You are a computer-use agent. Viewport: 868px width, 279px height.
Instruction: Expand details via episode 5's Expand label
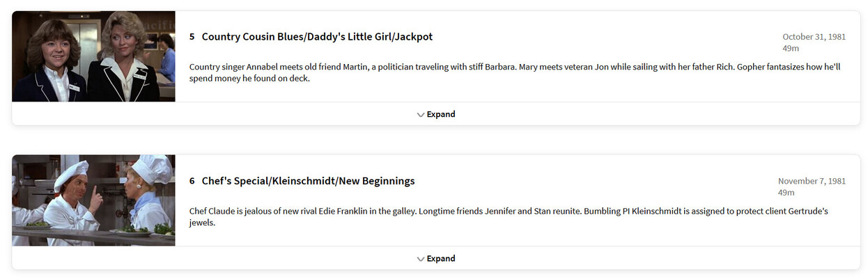(x=441, y=114)
